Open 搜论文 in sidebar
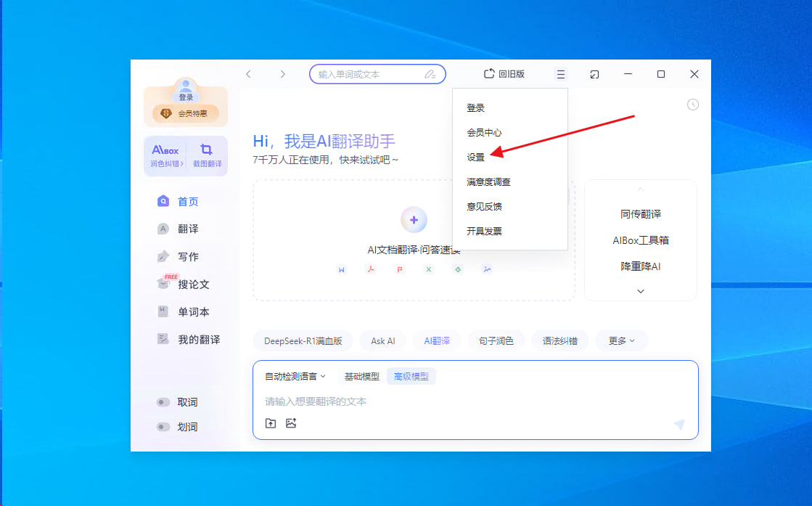Viewport: 812px width, 506px height. point(184,284)
